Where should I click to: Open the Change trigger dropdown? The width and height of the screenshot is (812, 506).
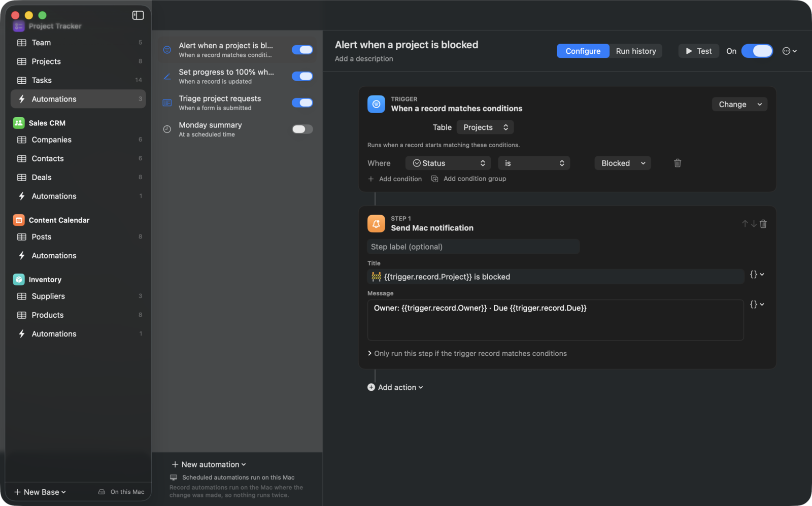(739, 104)
